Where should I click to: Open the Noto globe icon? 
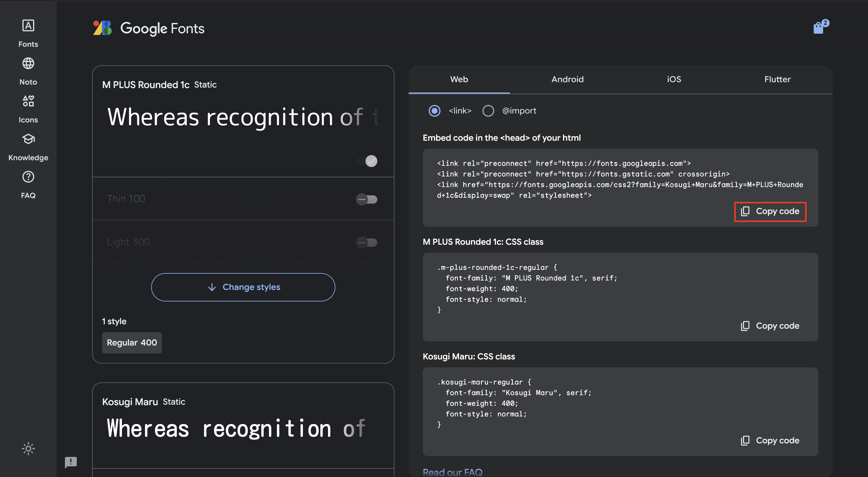[x=28, y=64]
